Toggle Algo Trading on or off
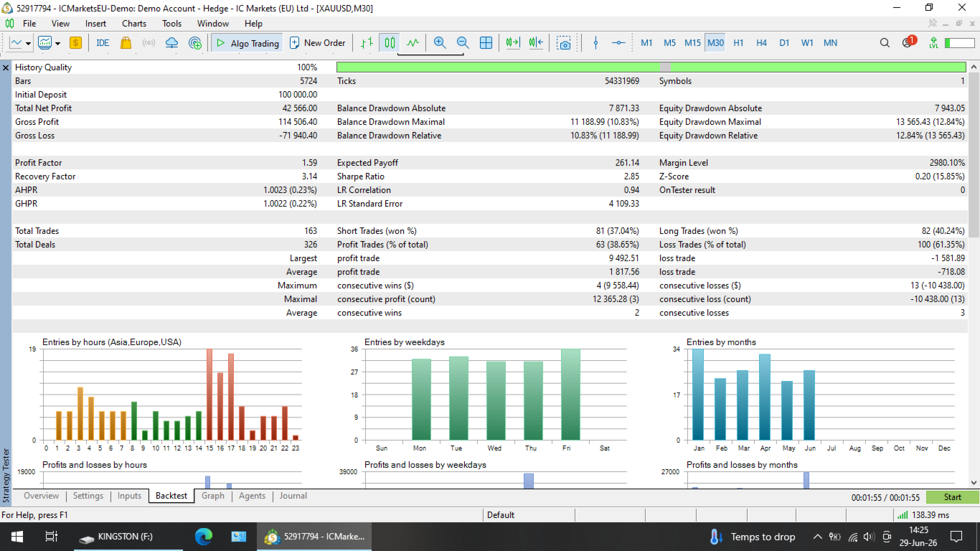Image resolution: width=980 pixels, height=551 pixels. pyautogui.click(x=246, y=43)
